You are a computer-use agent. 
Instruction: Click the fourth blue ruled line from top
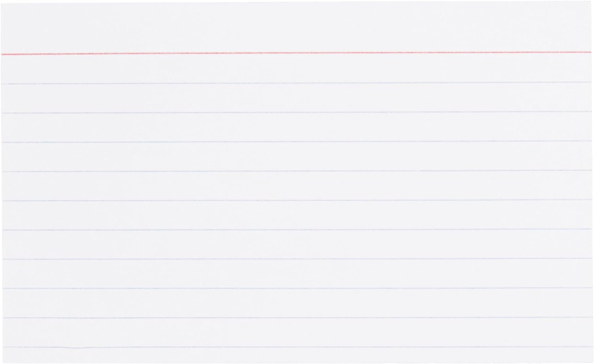click(296, 171)
